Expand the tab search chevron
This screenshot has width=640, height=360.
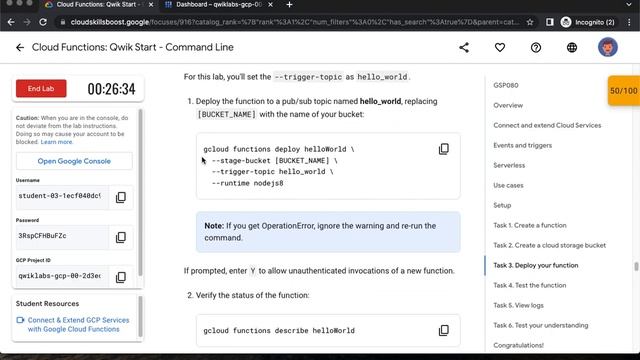pyautogui.click(x=629, y=4)
